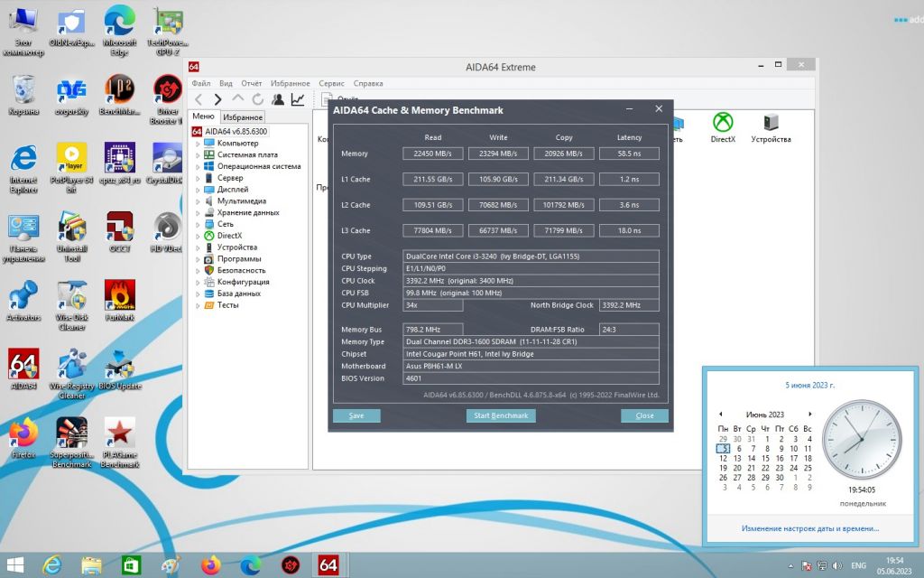Image resolution: width=924 pixels, height=578 pixels.
Task: Open the Сервис menu
Action: click(x=332, y=83)
